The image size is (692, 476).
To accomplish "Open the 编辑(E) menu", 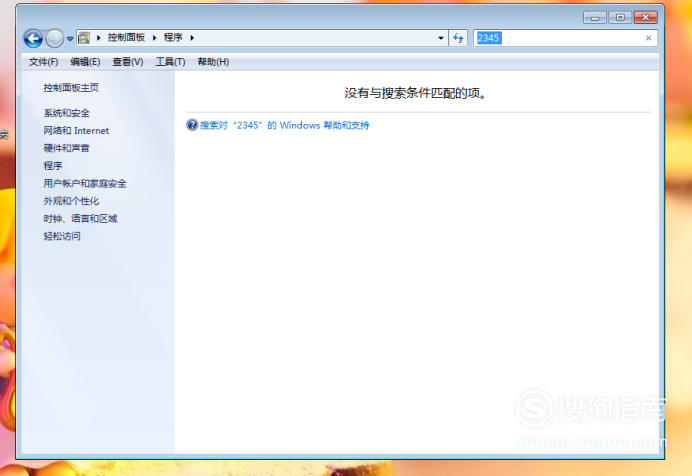I will pyautogui.click(x=85, y=62).
